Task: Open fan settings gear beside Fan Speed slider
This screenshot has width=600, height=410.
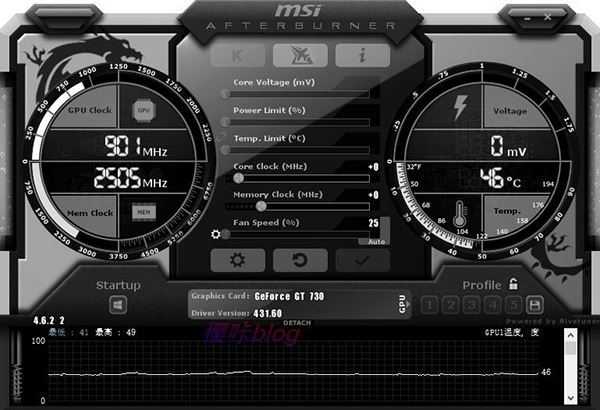Action: (216, 234)
